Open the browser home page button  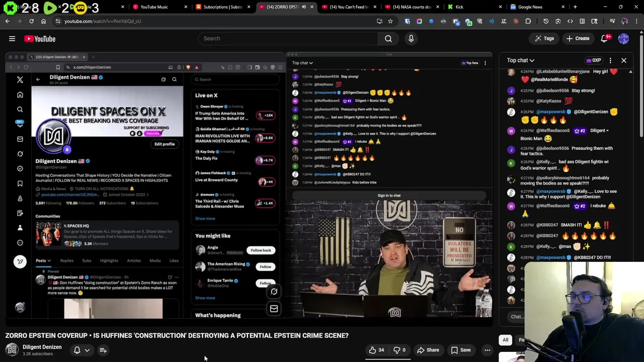pyautogui.click(x=43, y=21)
